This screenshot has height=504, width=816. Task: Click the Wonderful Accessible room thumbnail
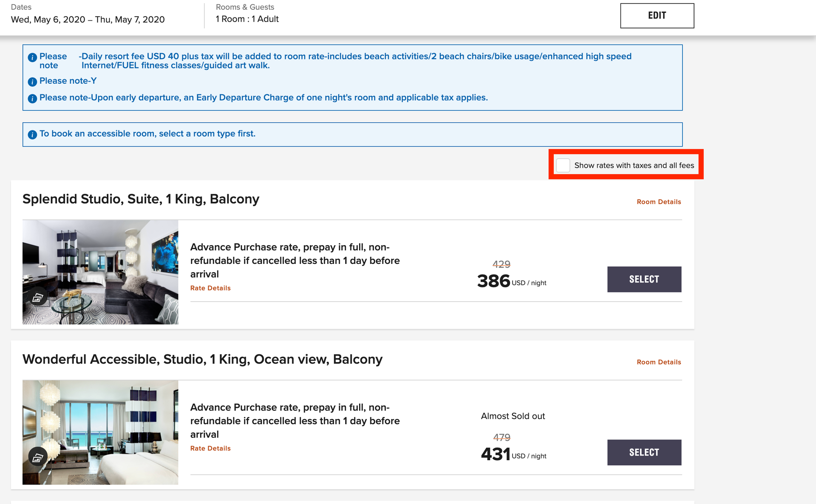point(100,432)
